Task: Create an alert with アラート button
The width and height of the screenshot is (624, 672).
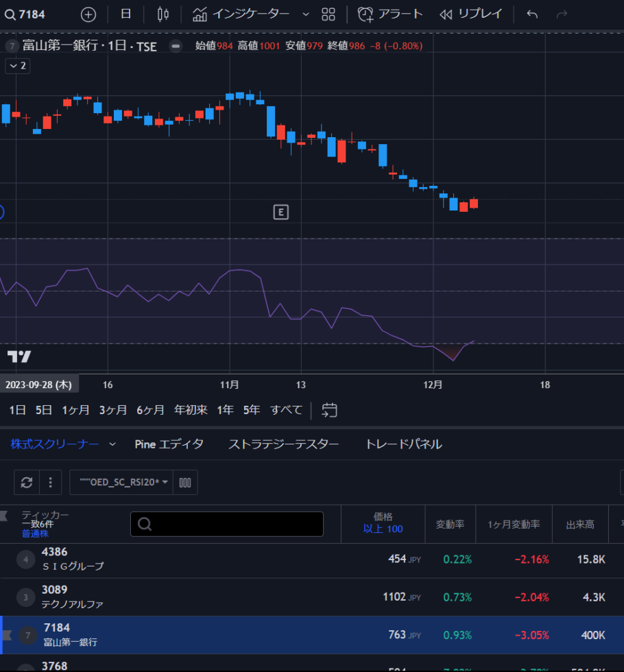Action: pos(390,14)
